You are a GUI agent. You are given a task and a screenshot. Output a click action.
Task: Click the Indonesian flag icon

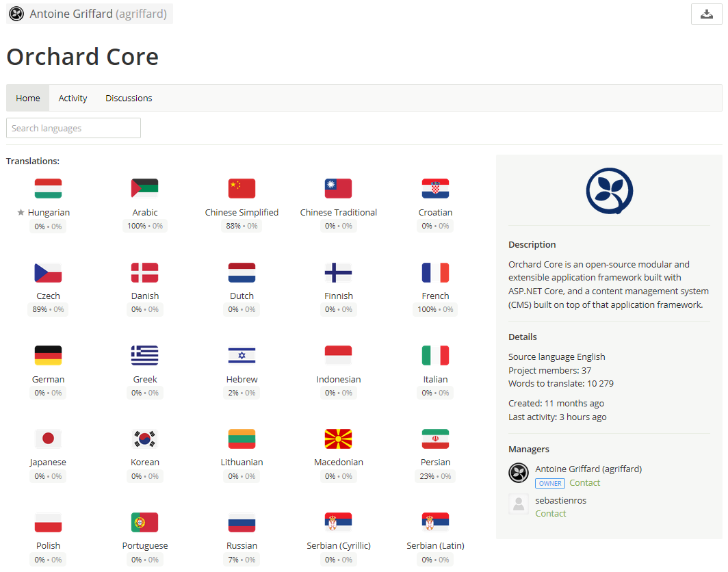pyautogui.click(x=339, y=356)
